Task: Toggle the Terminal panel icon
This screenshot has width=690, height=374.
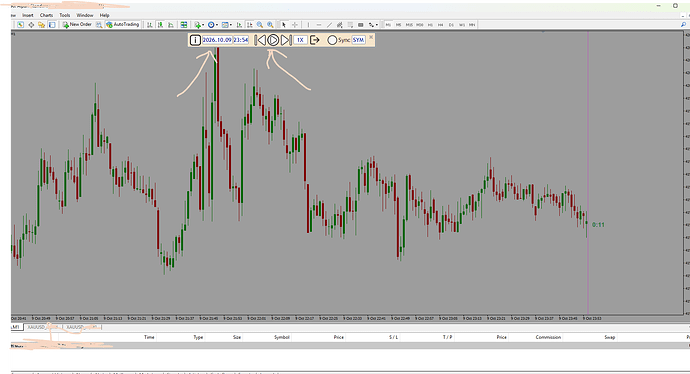Action: pyautogui.click(x=51, y=25)
